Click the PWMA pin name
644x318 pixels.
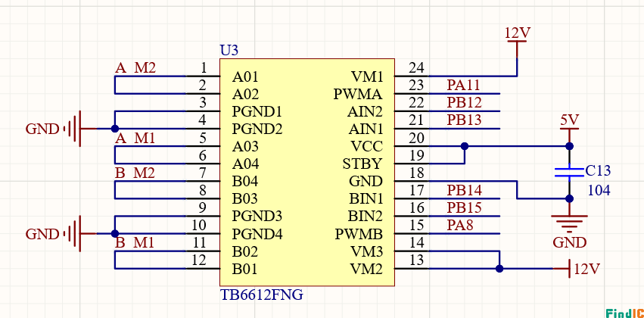pyautogui.click(x=358, y=95)
